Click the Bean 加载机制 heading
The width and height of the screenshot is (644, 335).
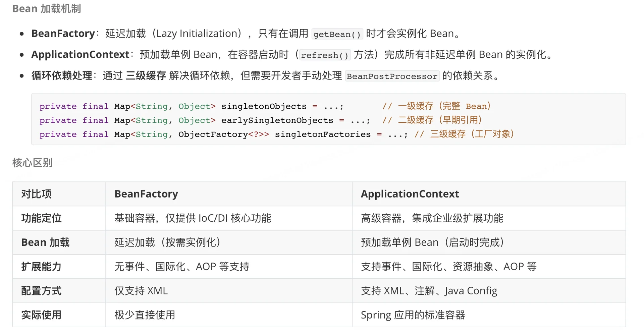click(x=47, y=9)
